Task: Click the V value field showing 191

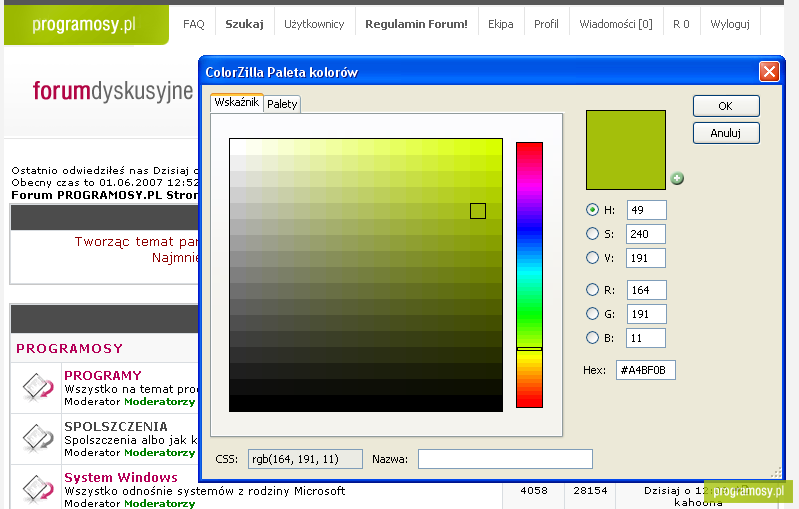Action: pos(646,258)
